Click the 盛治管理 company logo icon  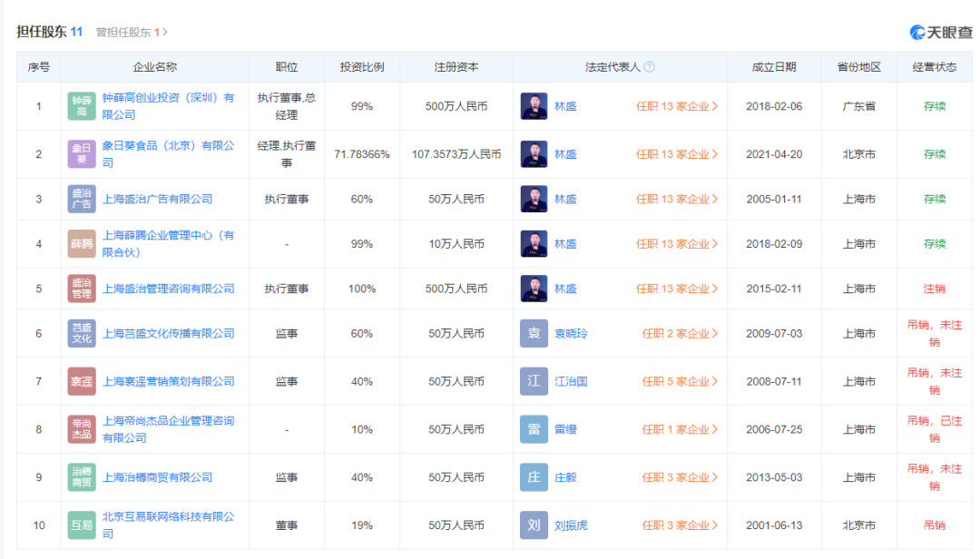pyautogui.click(x=82, y=289)
